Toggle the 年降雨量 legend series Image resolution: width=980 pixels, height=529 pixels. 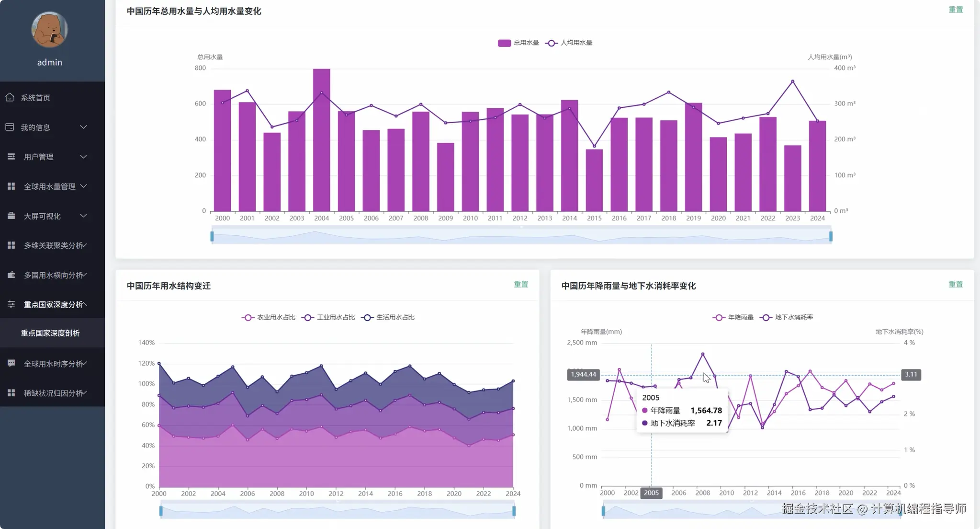[x=733, y=317]
